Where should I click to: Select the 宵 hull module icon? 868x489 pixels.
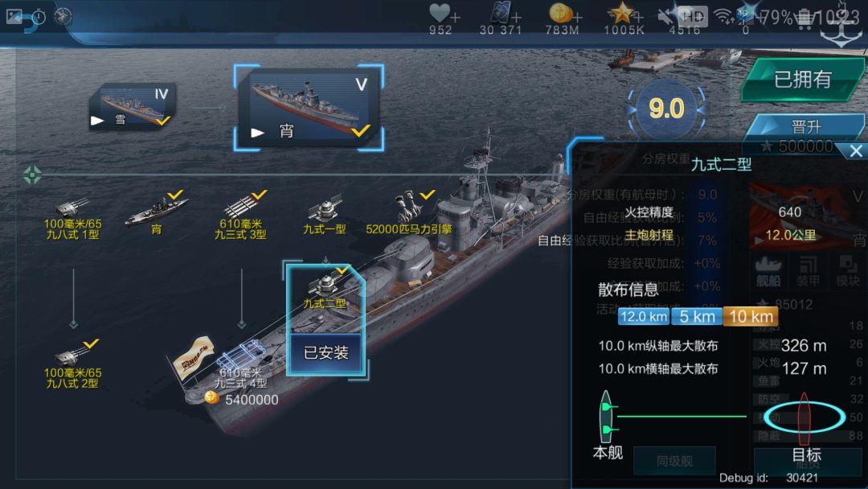pos(157,213)
